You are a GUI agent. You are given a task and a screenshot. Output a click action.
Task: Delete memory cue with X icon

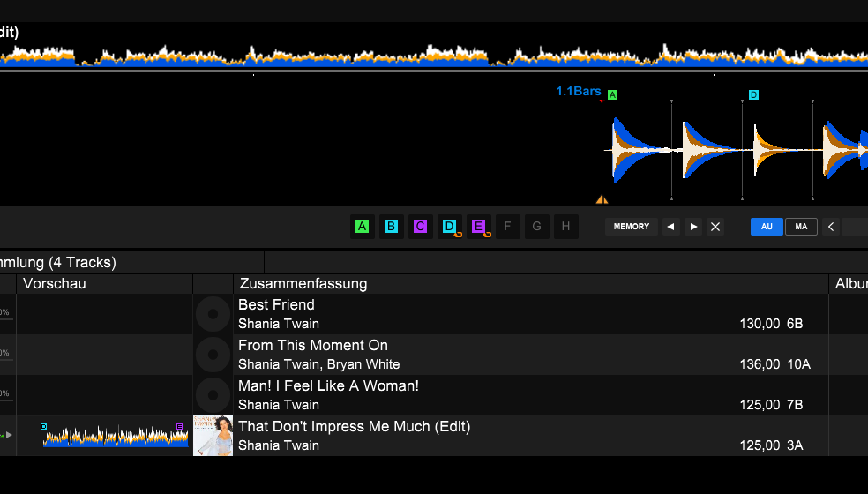click(715, 227)
